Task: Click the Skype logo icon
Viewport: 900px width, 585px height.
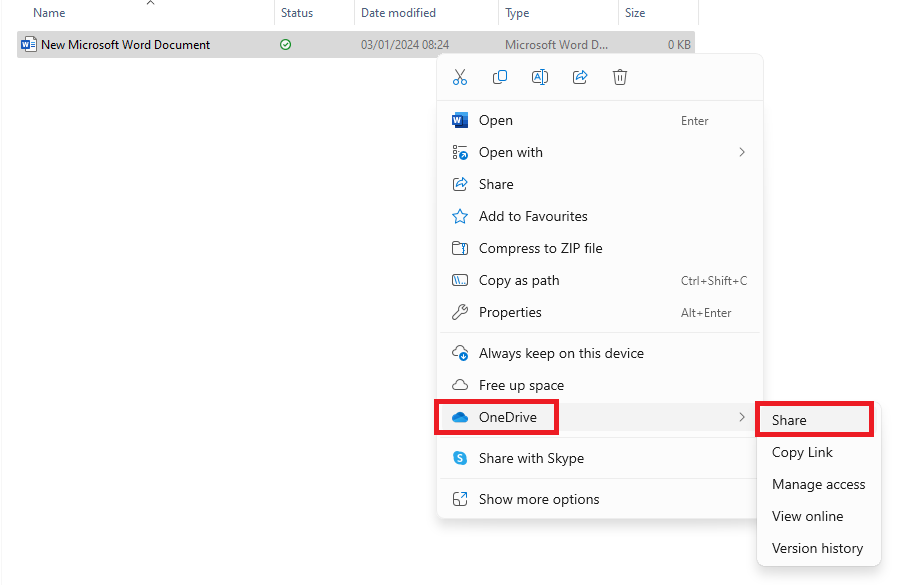Action: 460,458
